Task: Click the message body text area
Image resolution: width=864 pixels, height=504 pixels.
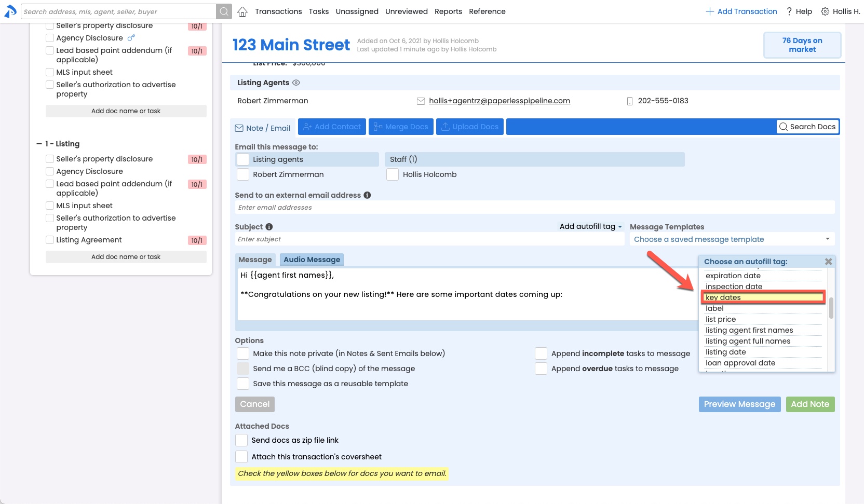Action: (467, 294)
